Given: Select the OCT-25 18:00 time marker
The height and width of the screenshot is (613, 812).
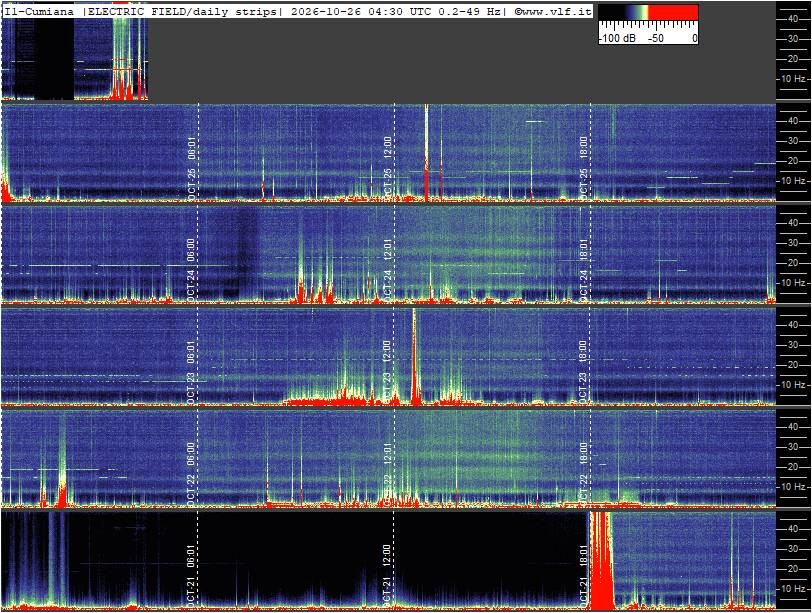Looking at the screenshot, I should point(584,168).
